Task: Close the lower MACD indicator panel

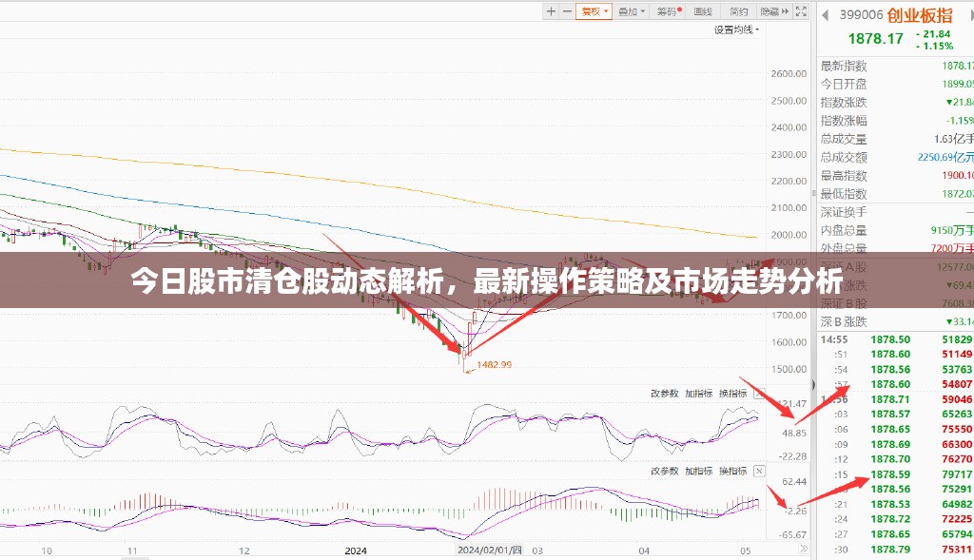Action: point(759,472)
